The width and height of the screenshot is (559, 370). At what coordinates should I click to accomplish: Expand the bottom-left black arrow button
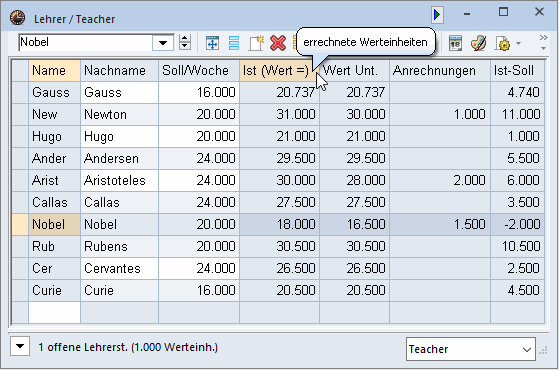20,346
